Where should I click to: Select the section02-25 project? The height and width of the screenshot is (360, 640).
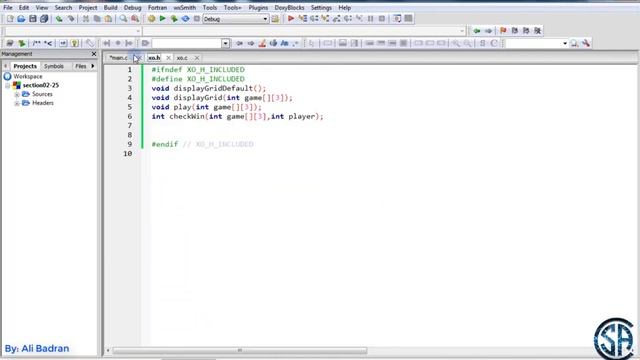pos(41,85)
